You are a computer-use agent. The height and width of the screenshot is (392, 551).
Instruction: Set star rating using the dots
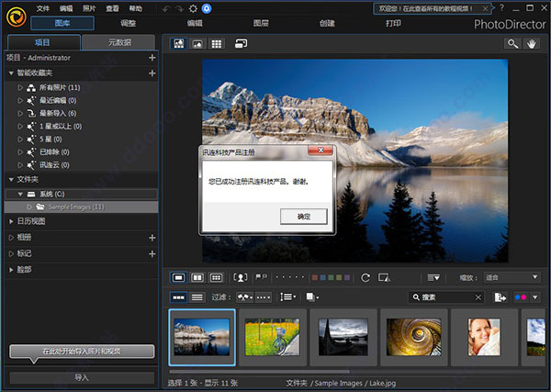pyautogui.click(x=290, y=277)
